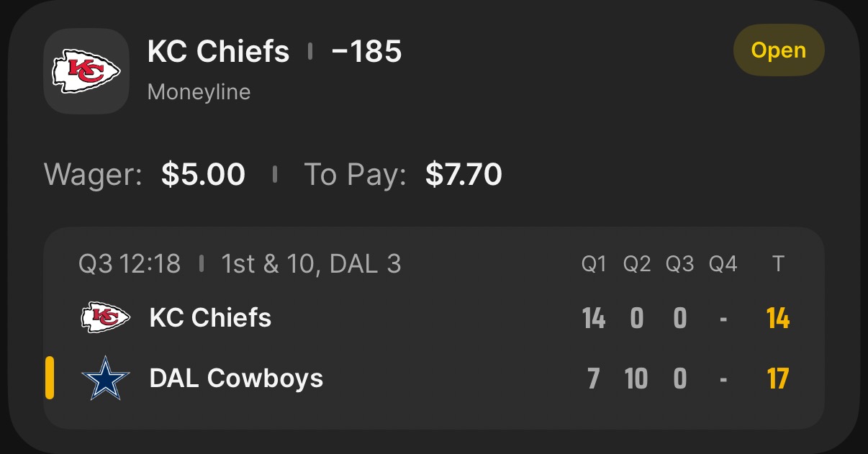Tap the Moneyline bet type label
Image resolution: width=868 pixels, height=454 pixels.
(199, 92)
